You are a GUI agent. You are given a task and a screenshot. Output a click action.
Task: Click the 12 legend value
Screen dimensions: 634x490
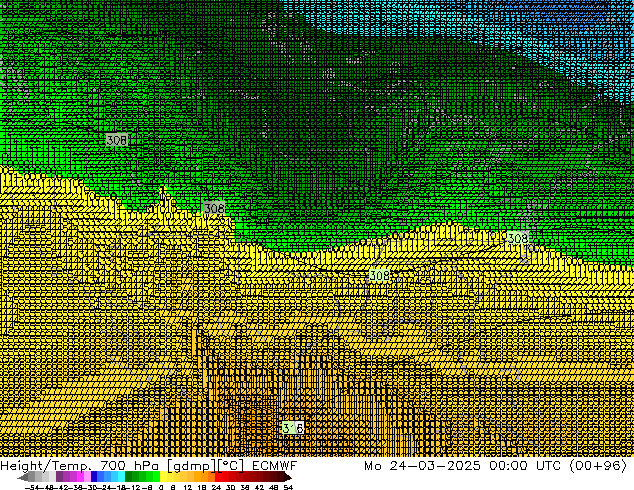coord(187,487)
